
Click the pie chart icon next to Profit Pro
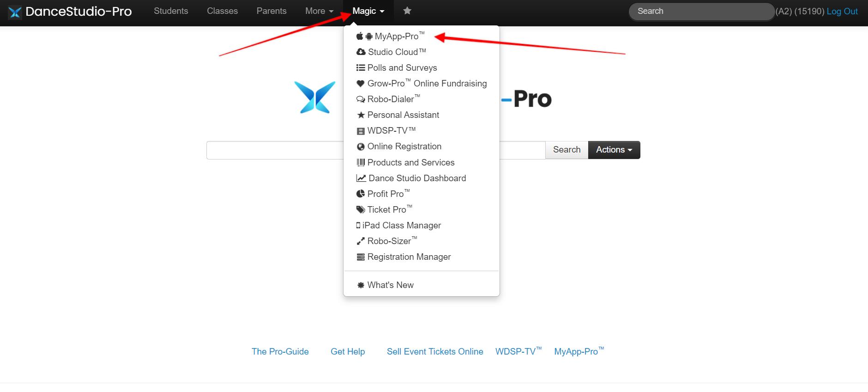(x=361, y=194)
